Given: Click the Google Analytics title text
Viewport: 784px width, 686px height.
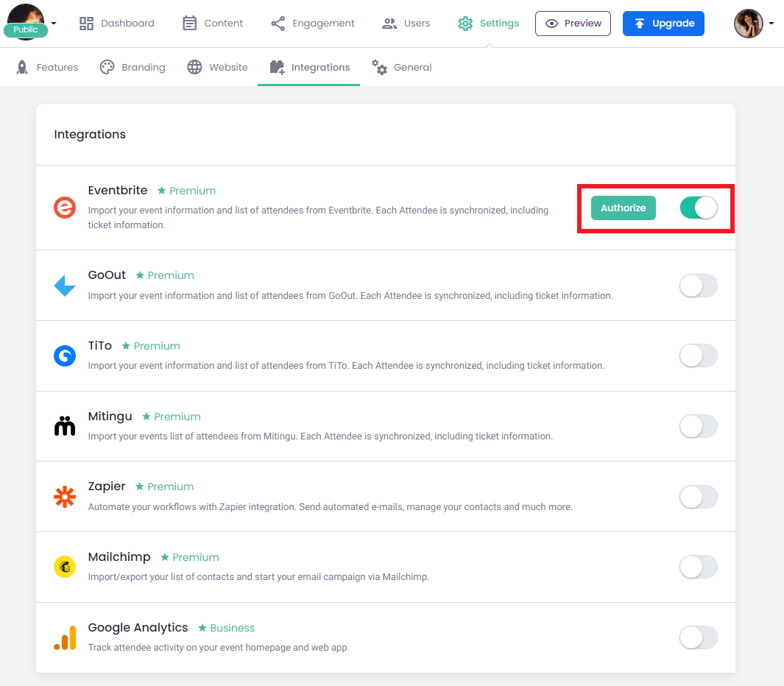Looking at the screenshot, I should tap(138, 628).
